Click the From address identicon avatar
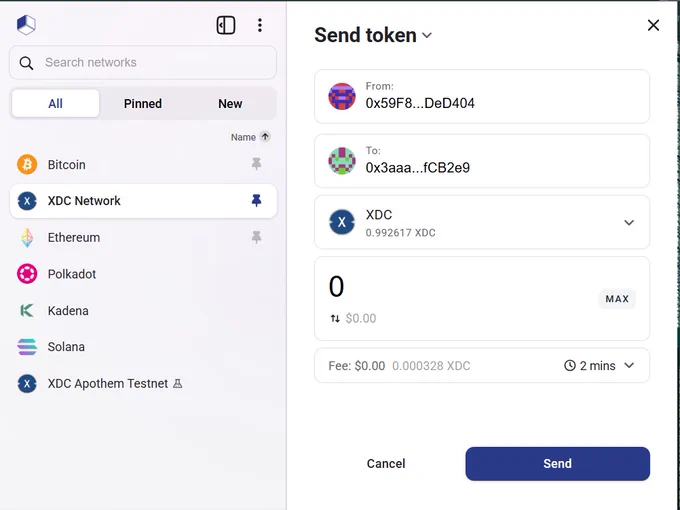Image resolution: width=680 pixels, height=510 pixels. pos(342,96)
